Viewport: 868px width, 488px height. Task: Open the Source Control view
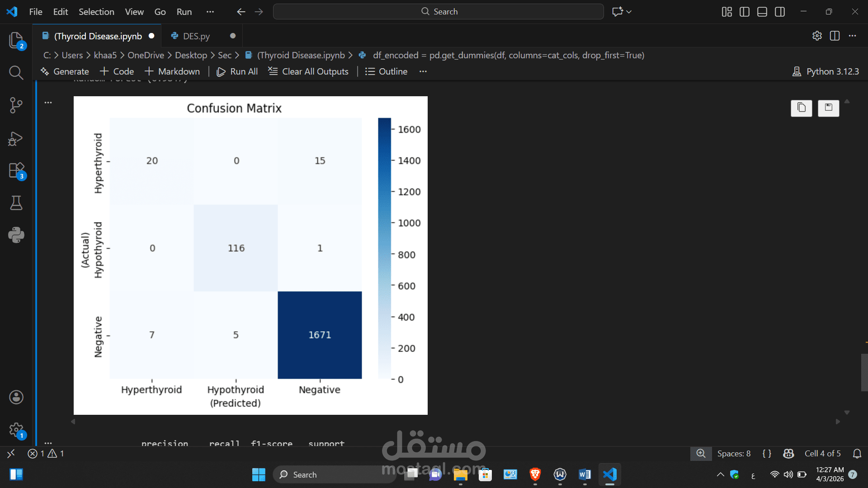click(x=16, y=105)
